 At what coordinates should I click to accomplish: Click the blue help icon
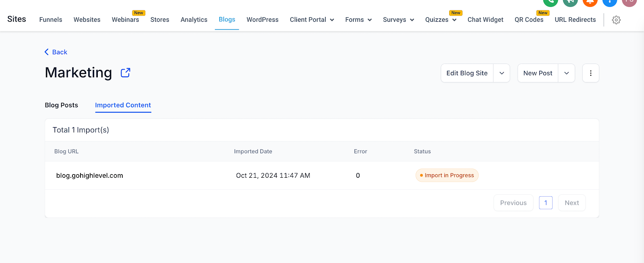(x=609, y=2)
